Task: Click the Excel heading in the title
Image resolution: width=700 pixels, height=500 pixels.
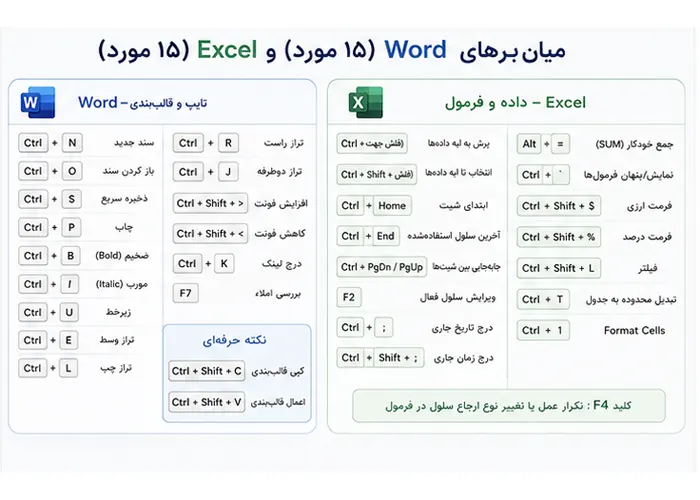Action: [x=227, y=50]
